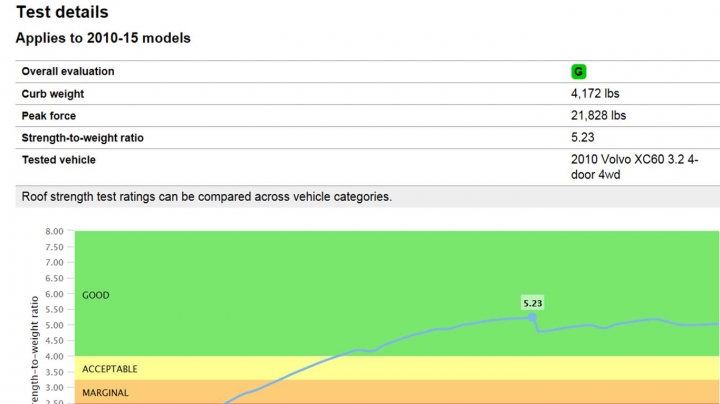
Task: Click 'Applies to 2010-15 models' subtitle
Action: coord(103,38)
